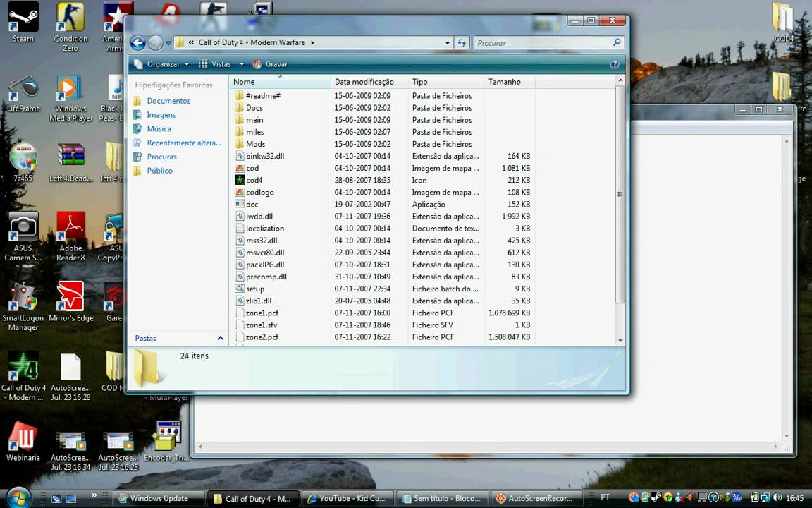Open the Windows Media Player desktop icon
812x508 pixels.
click(70, 99)
